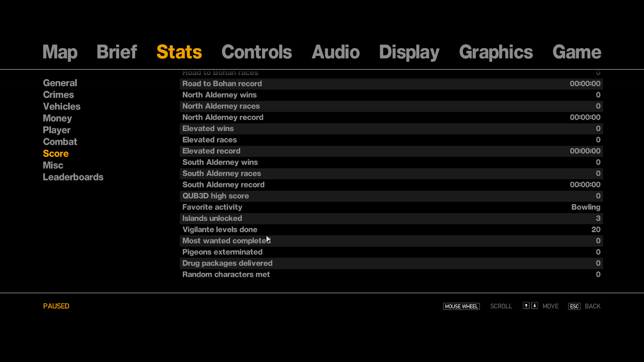Select the Vigilante levels done row
This screenshot has width=644, height=362.
point(391,230)
